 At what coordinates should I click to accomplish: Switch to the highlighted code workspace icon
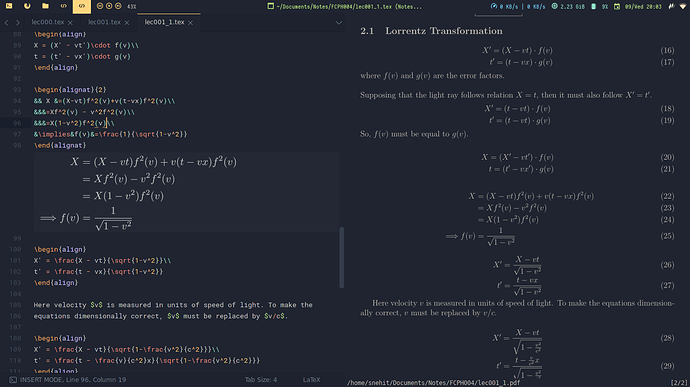pyautogui.click(x=81, y=6)
